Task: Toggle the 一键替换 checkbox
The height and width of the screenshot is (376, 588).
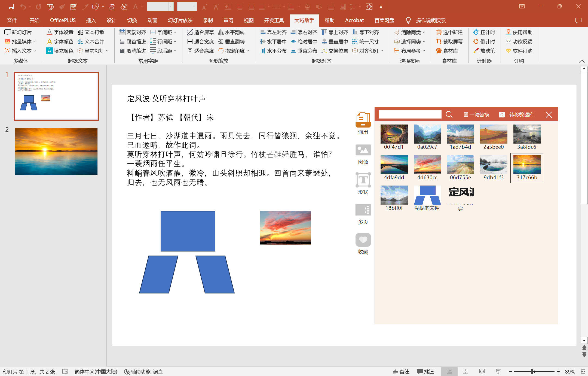Action: 466,114
